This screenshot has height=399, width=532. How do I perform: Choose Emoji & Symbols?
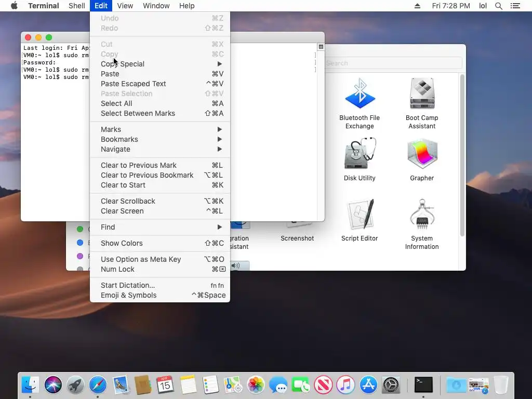pyautogui.click(x=160, y=295)
